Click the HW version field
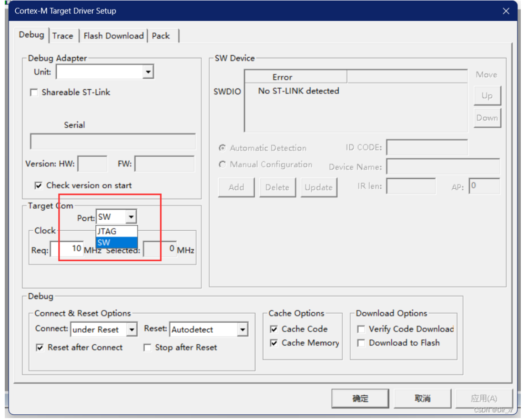This screenshot has width=527, height=420. click(x=92, y=164)
